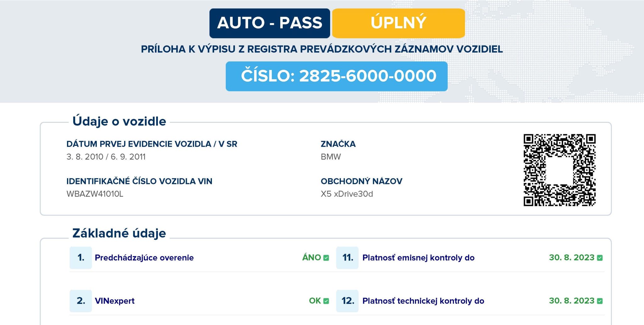Click the yellow ÚPLNÝ badge

tap(398, 23)
